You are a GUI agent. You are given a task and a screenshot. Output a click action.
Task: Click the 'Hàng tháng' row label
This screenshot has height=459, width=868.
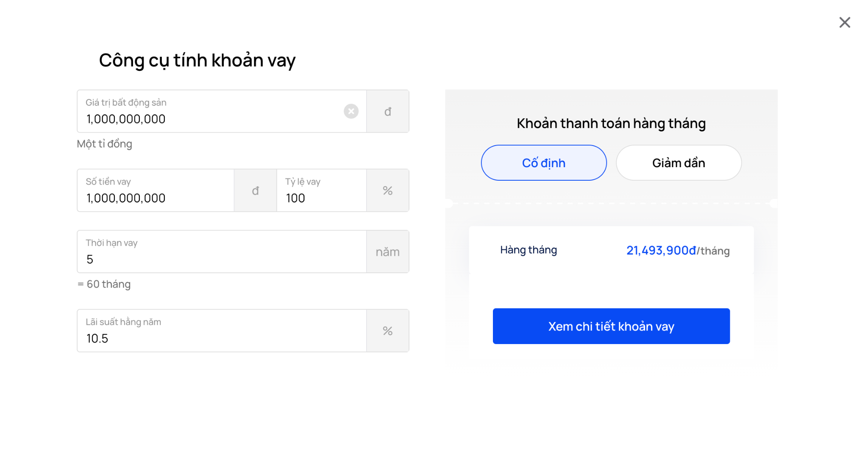point(528,250)
